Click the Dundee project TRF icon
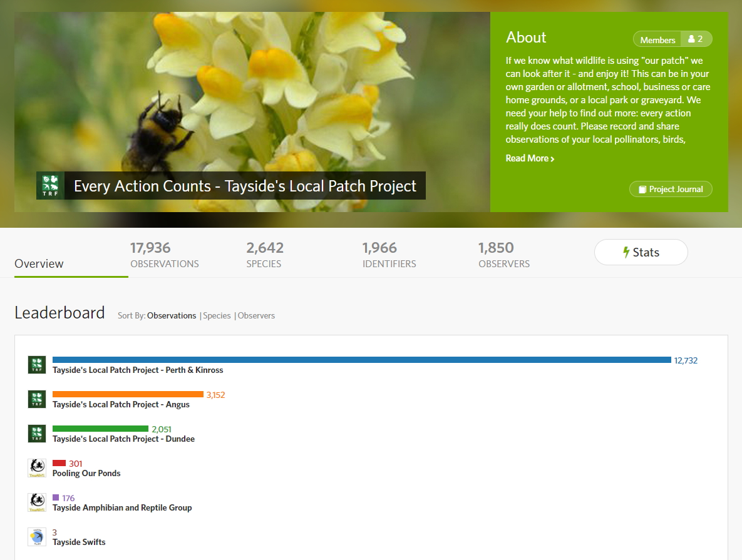 (x=37, y=434)
